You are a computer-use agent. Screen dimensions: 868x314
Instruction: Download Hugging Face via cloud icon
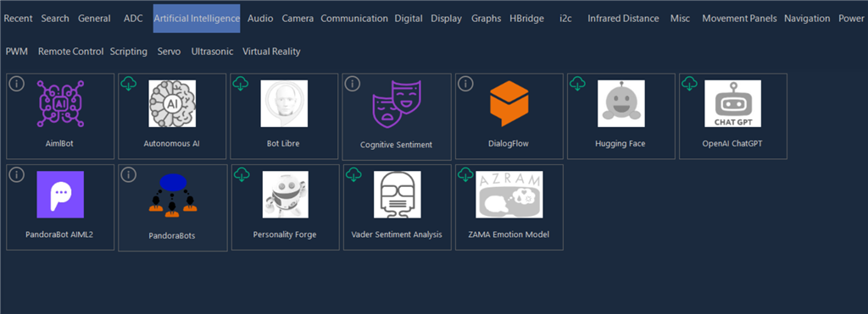point(577,84)
